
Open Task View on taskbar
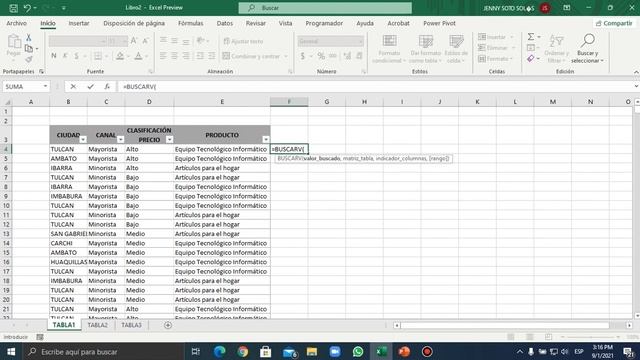196,351
